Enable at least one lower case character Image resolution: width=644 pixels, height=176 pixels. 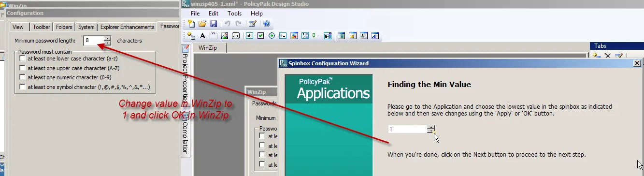point(22,58)
